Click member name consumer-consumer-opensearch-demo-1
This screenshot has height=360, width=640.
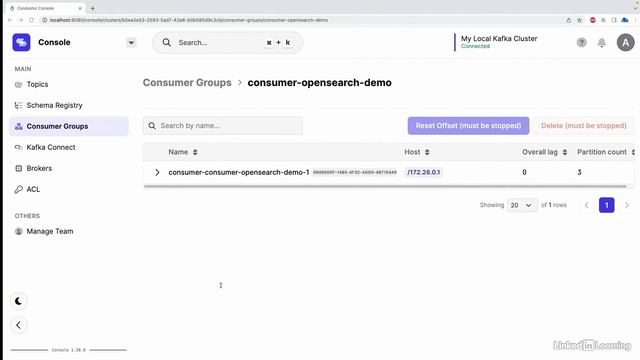(239, 172)
